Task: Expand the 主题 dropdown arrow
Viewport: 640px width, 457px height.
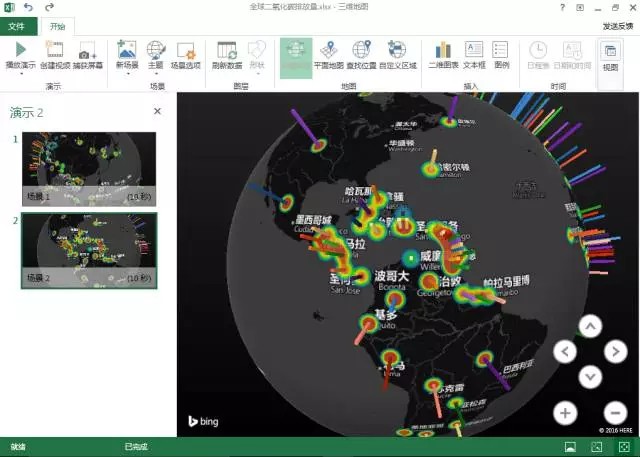Action: click(156, 73)
